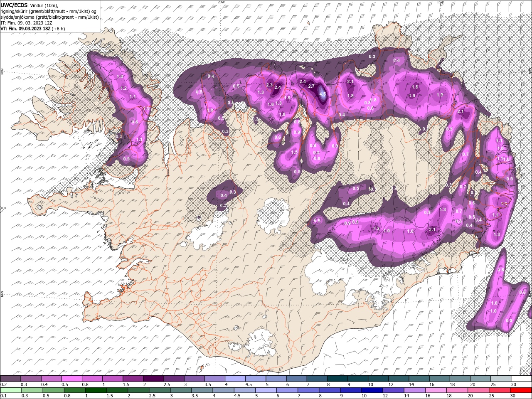
Task: Click the 'rigning/skúrir' description line
Action: (x=48, y=11)
